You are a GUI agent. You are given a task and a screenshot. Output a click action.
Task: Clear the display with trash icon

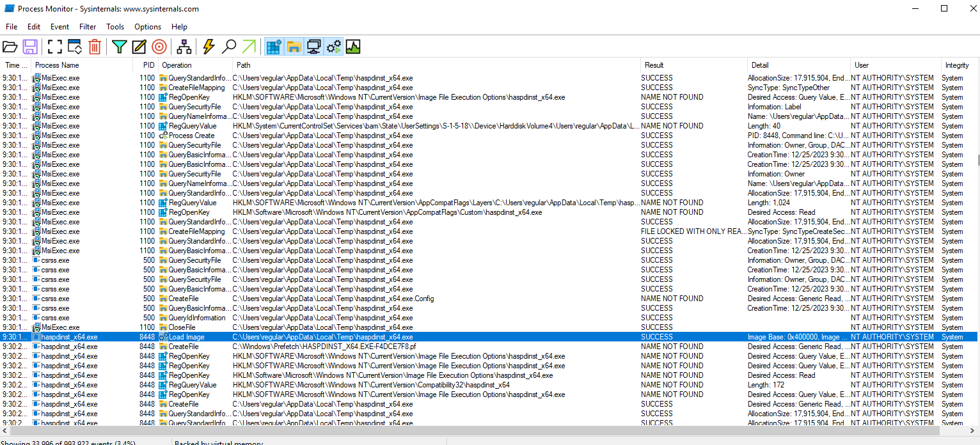click(95, 47)
